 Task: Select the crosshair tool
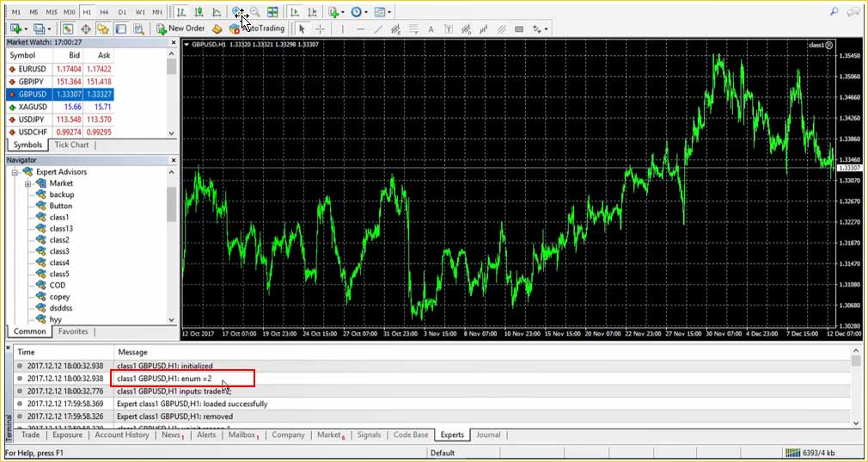320,28
